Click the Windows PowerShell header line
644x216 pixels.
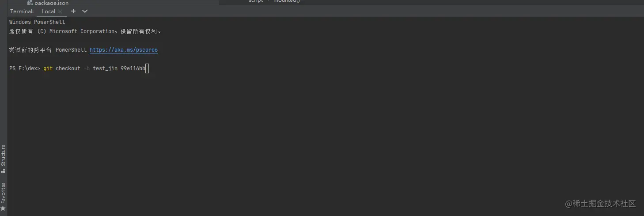click(37, 22)
